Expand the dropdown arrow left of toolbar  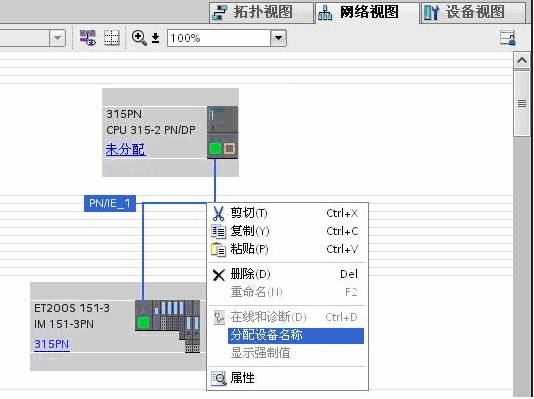pos(57,38)
